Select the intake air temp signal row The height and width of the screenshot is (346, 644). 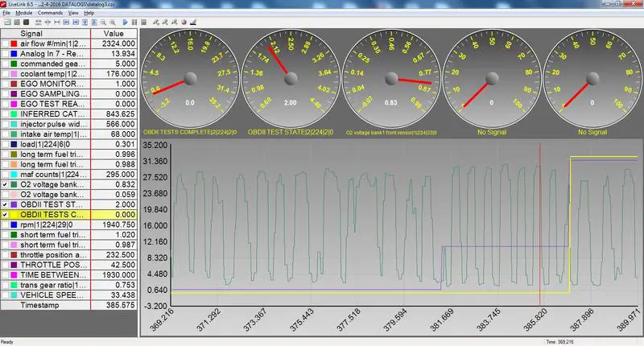click(69, 134)
